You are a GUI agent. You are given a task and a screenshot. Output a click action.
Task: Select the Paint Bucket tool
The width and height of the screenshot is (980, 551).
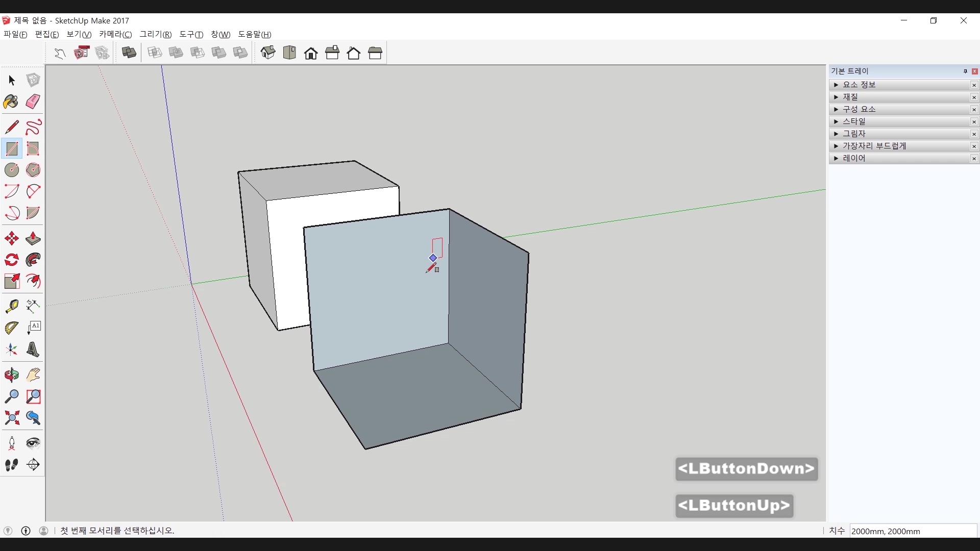11,102
